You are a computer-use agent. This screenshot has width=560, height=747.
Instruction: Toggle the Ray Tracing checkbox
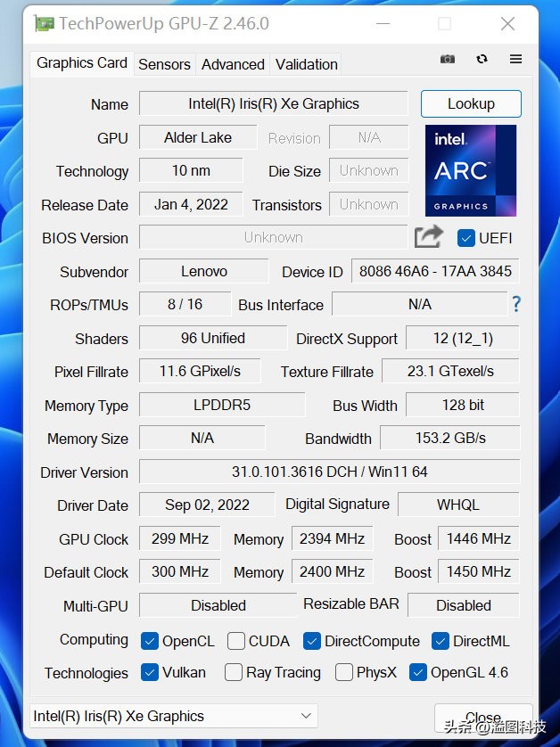tap(233, 672)
